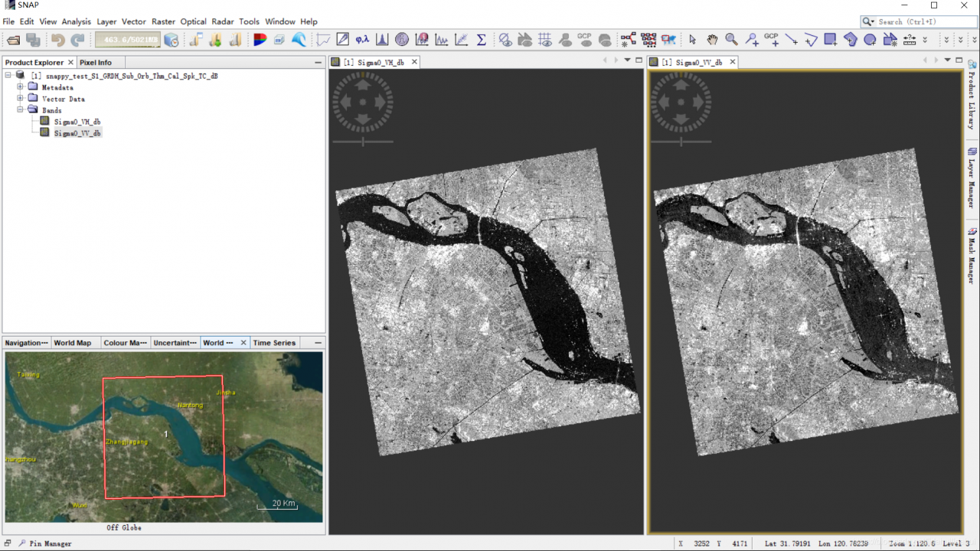Collapse the snappy_test product node
The height and width of the screenshot is (551, 980).
(x=8, y=75)
